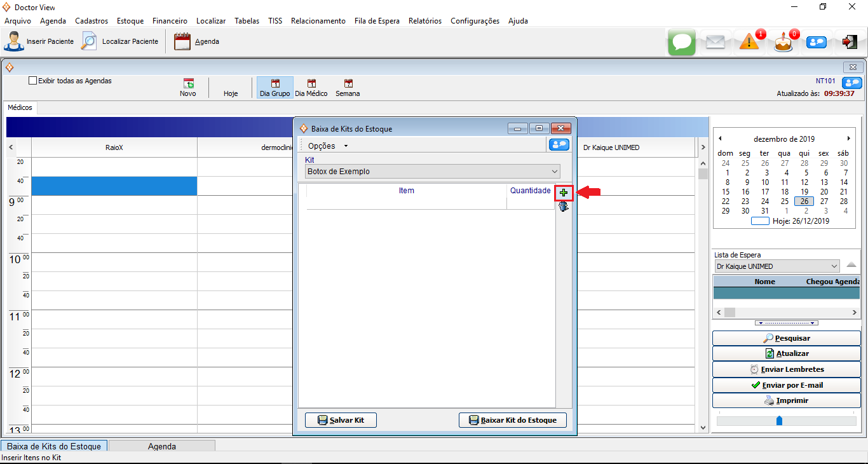Click the Salvar Kit button

point(341,420)
